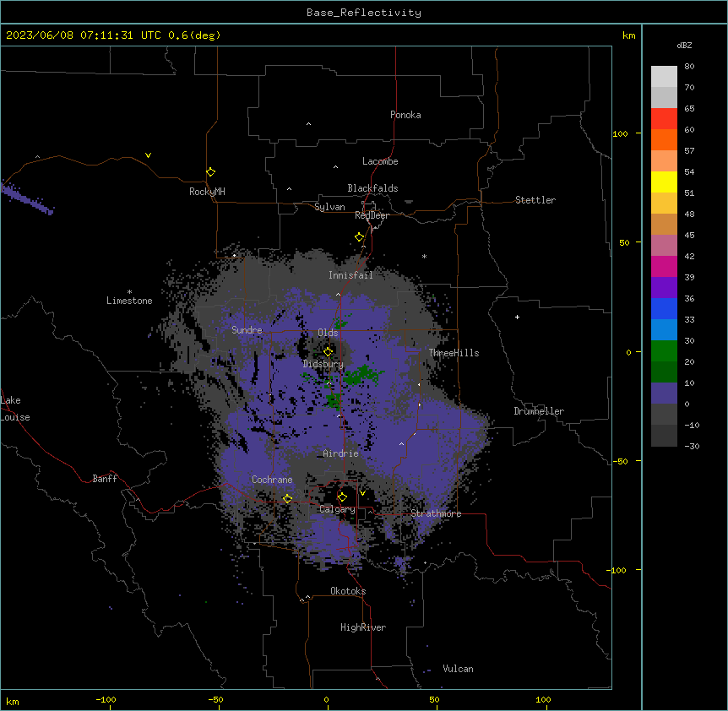
Task: Click the 80 value at top of legend
Action: (x=689, y=67)
